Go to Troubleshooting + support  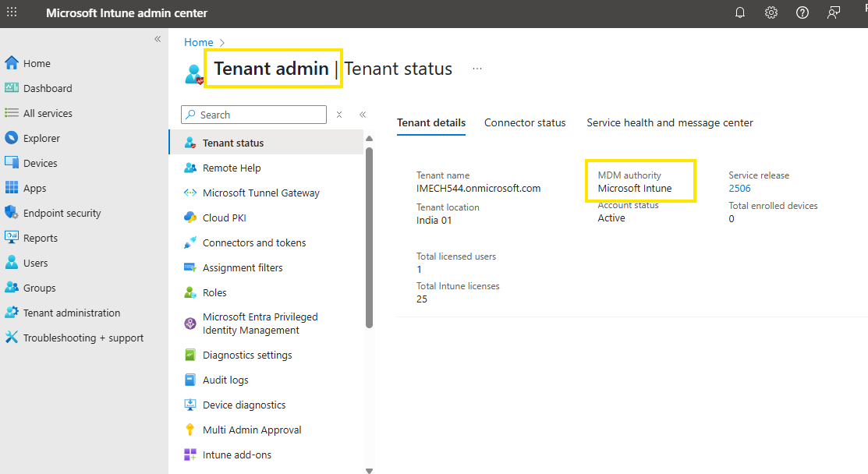[x=84, y=338]
